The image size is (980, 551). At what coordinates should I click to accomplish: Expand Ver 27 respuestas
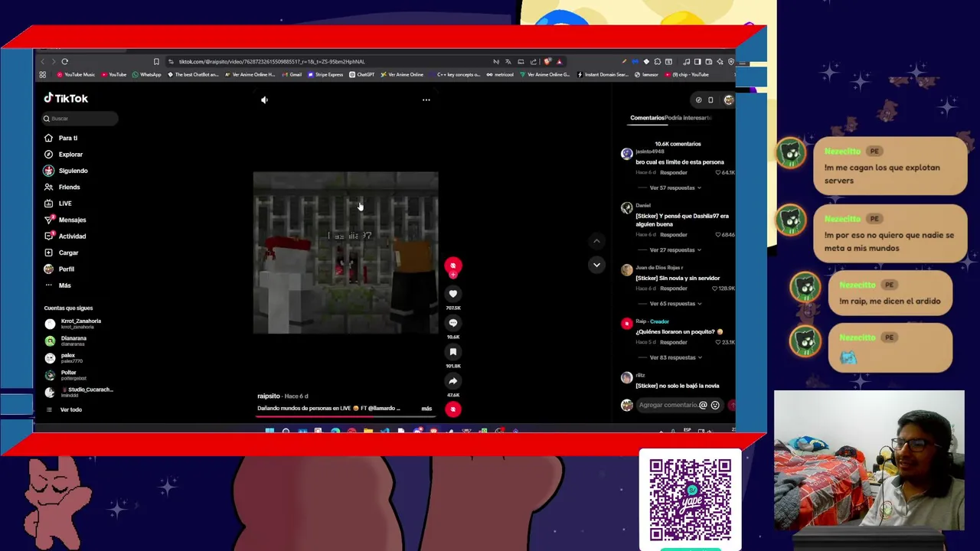pyautogui.click(x=675, y=249)
